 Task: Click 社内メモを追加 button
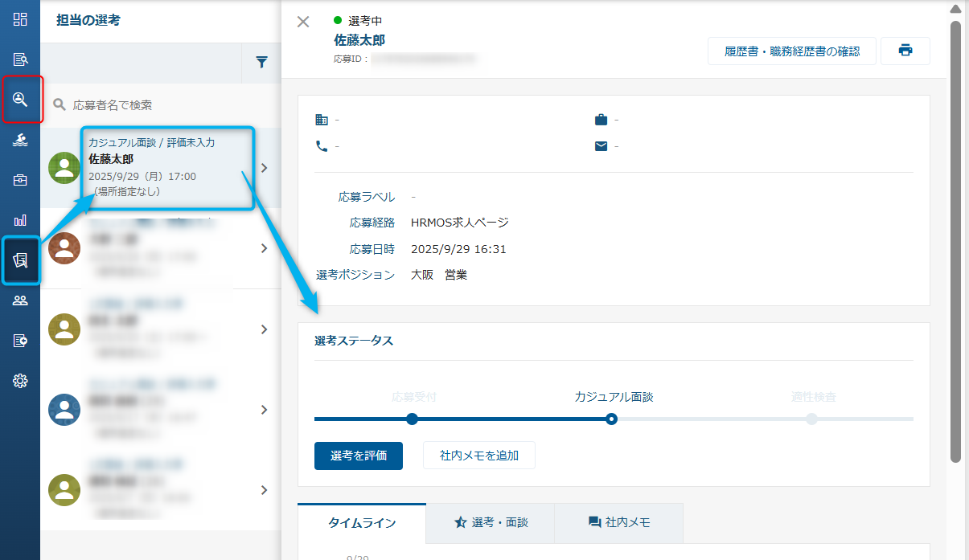tap(479, 455)
